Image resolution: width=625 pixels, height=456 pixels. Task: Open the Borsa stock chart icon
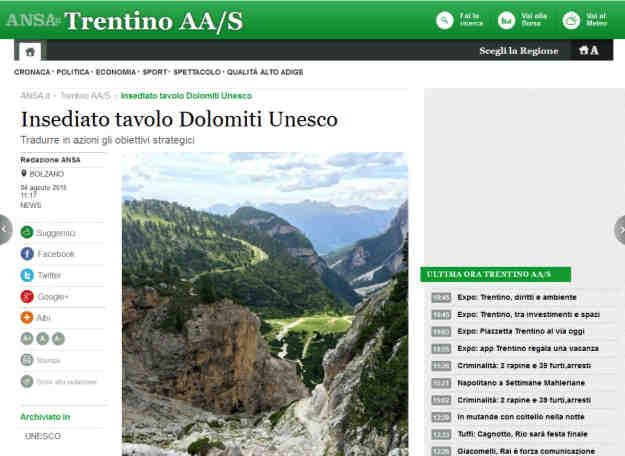tap(506, 20)
